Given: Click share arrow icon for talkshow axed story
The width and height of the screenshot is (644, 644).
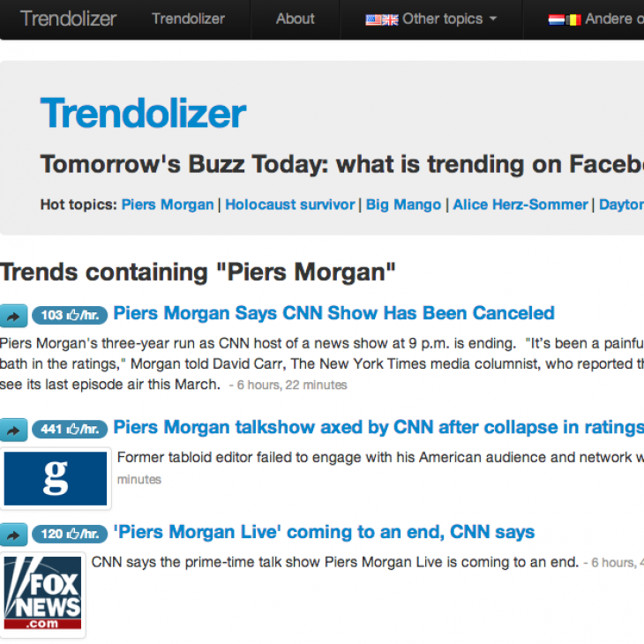Looking at the screenshot, I should (13, 430).
